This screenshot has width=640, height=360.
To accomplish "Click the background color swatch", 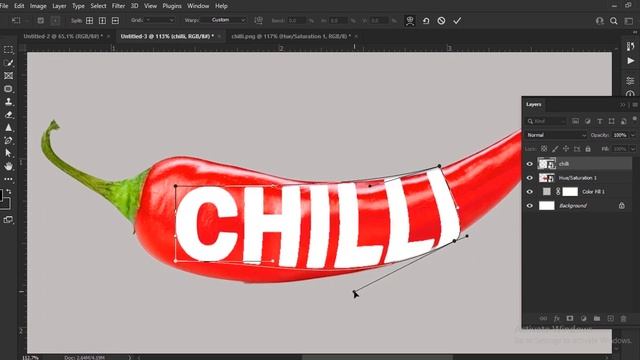I will pyautogui.click(x=7, y=204).
